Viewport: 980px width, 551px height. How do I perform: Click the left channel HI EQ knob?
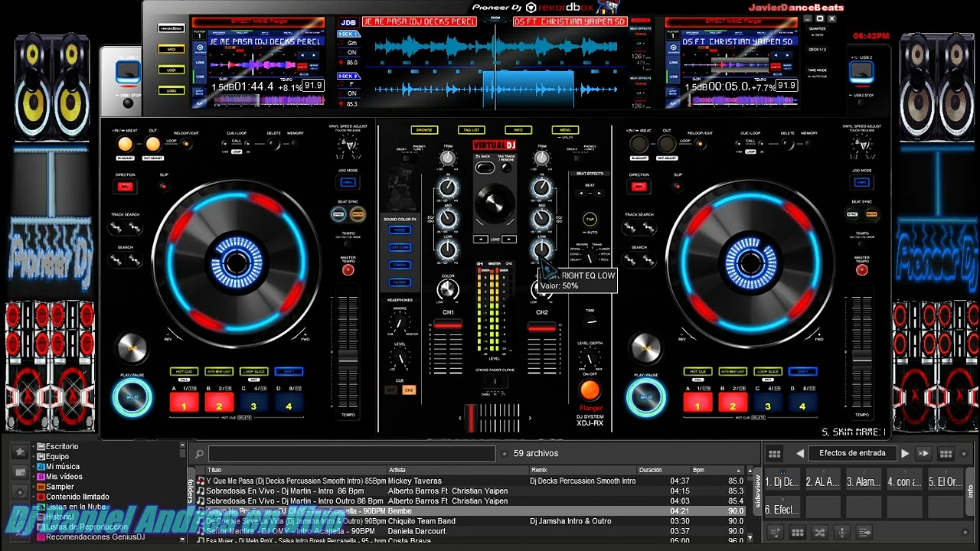pos(448,187)
